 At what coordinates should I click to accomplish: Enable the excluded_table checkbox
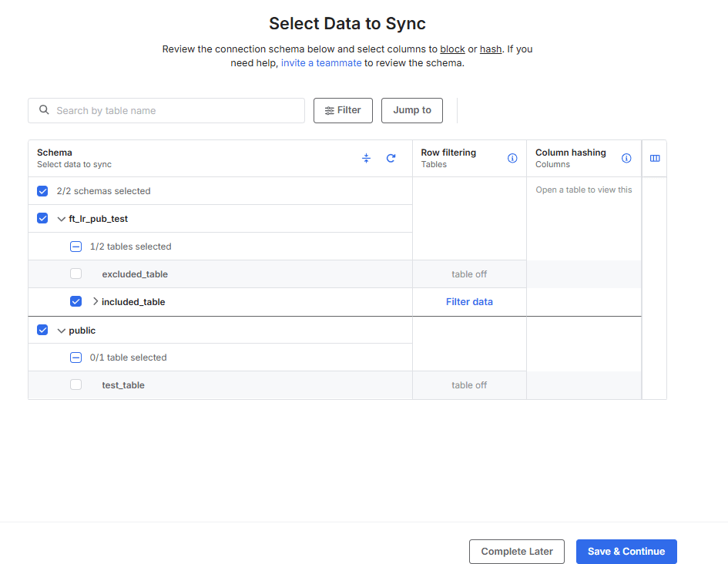click(75, 274)
